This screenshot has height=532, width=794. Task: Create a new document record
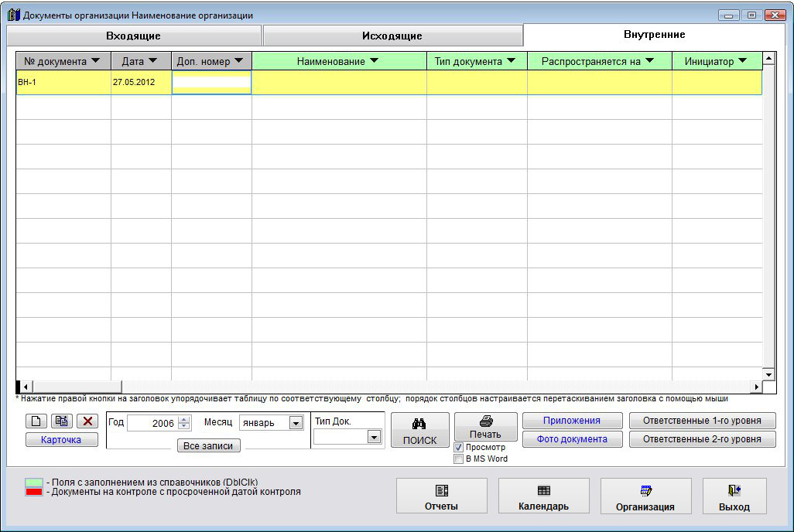(37, 421)
